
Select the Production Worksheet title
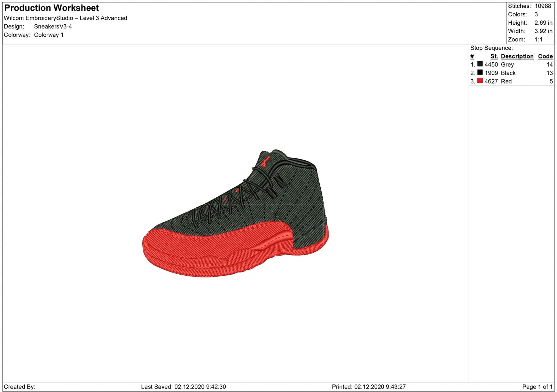[x=52, y=8]
